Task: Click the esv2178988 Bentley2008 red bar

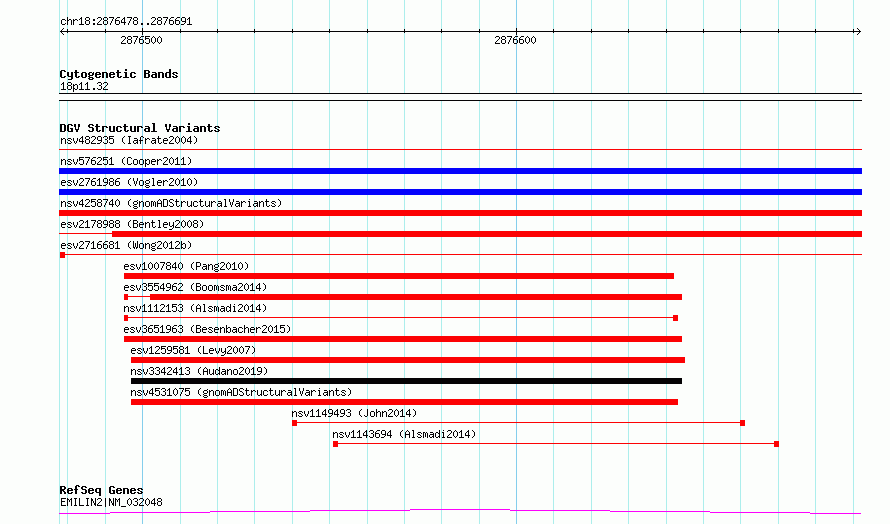Action: click(487, 234)
